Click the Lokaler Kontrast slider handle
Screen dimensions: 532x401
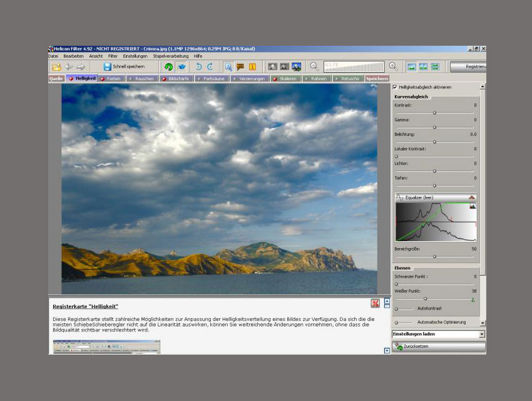pyautogui.click(x=396, y=157)
